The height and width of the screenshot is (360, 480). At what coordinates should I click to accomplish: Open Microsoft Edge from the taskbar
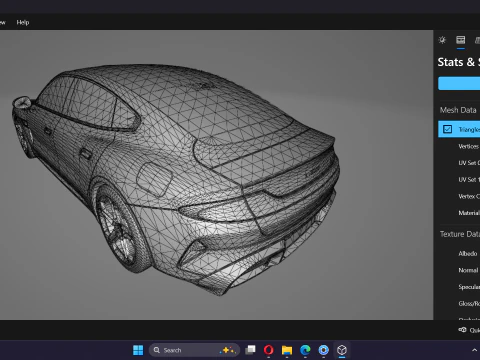305,350
